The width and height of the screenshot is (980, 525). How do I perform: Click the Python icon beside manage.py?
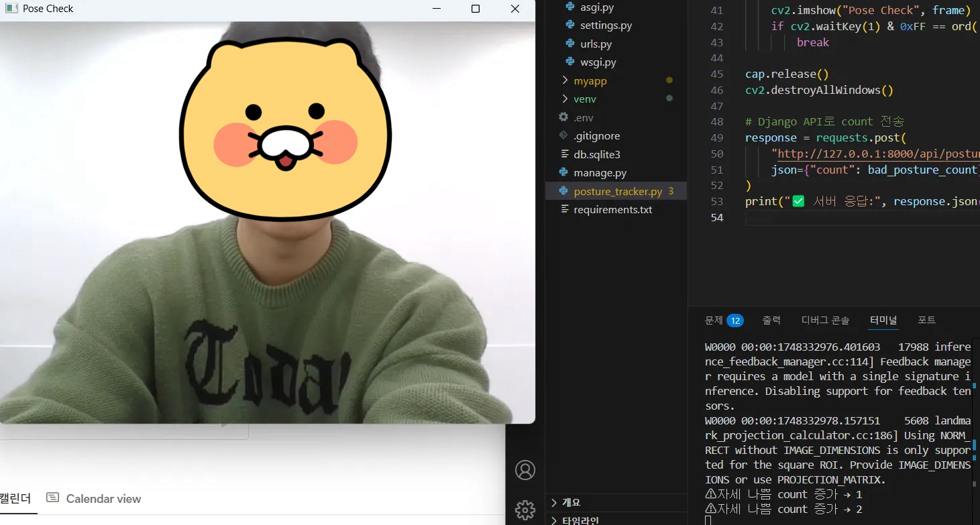point(563,172)
